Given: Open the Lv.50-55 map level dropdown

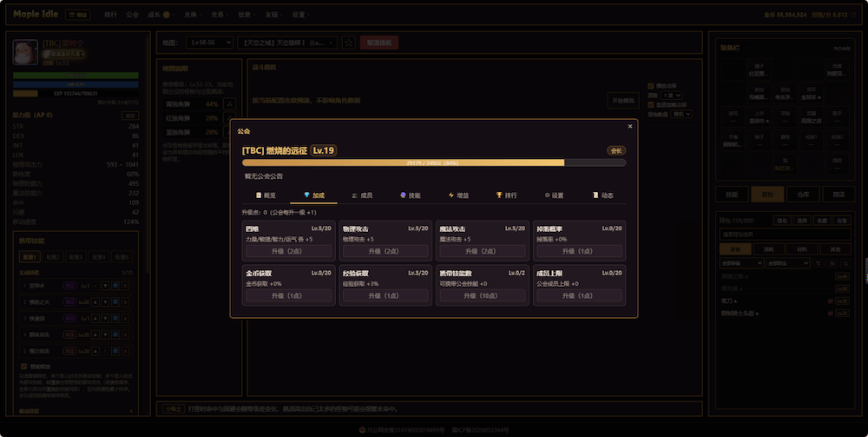Looking at the screenshot, I should click(x=209, y=43).
